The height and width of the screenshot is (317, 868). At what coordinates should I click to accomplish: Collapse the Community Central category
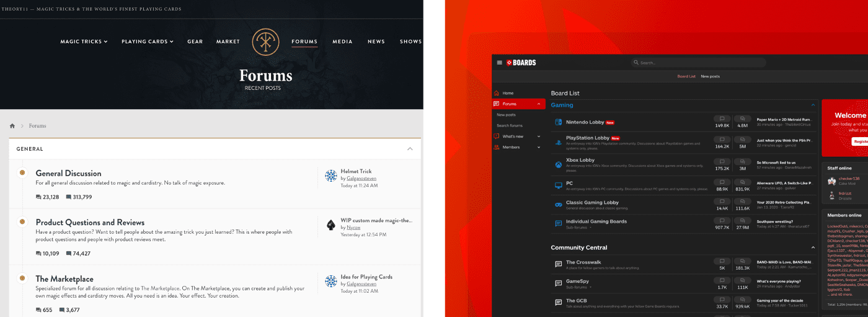813,248
